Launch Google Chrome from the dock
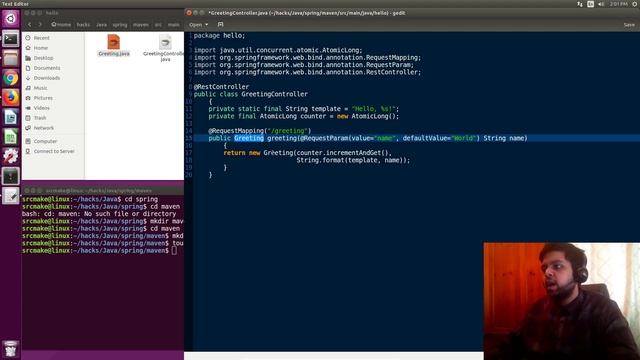Image resolution: width=640 pixels, height=360 pixels. point(11,78)
